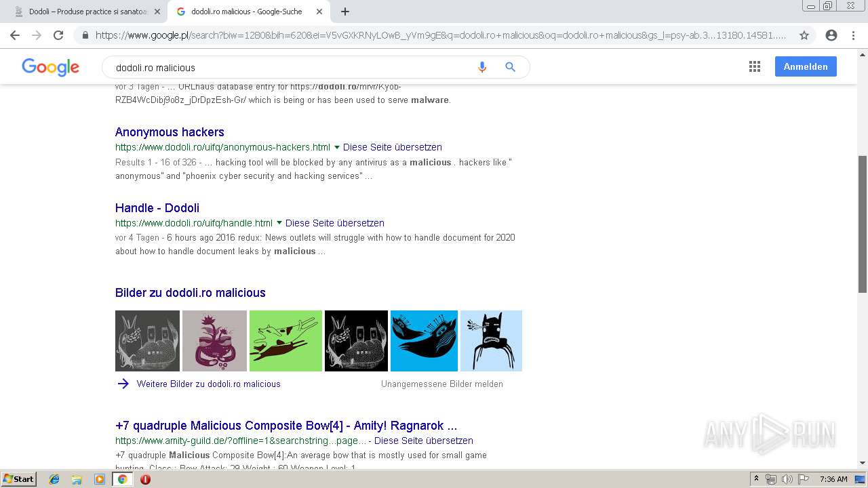Close the Dodoli tab
The width and height of the screenshot is (868, 488).
pyautogui.click(x=157, y=12)
